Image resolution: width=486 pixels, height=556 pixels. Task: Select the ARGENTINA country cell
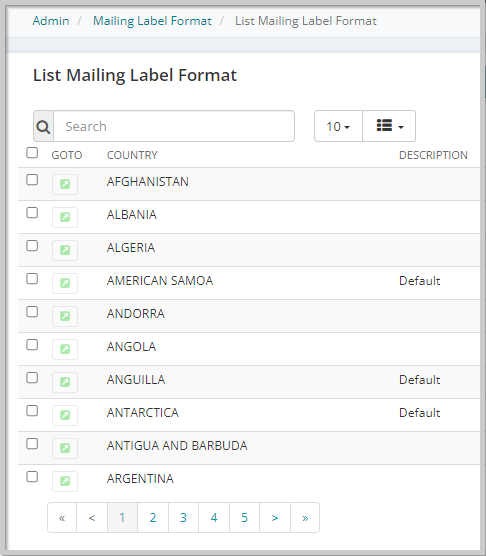[140, 478]
